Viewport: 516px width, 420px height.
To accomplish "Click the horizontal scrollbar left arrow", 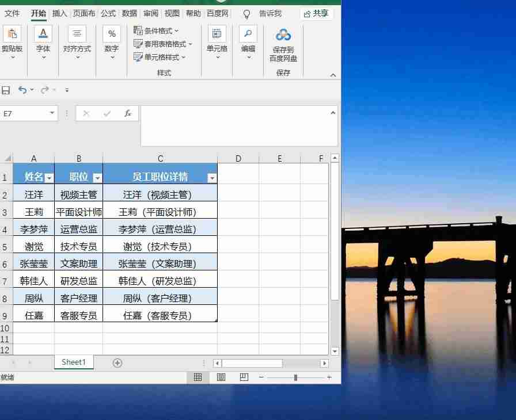I will (x=217, y=363).
